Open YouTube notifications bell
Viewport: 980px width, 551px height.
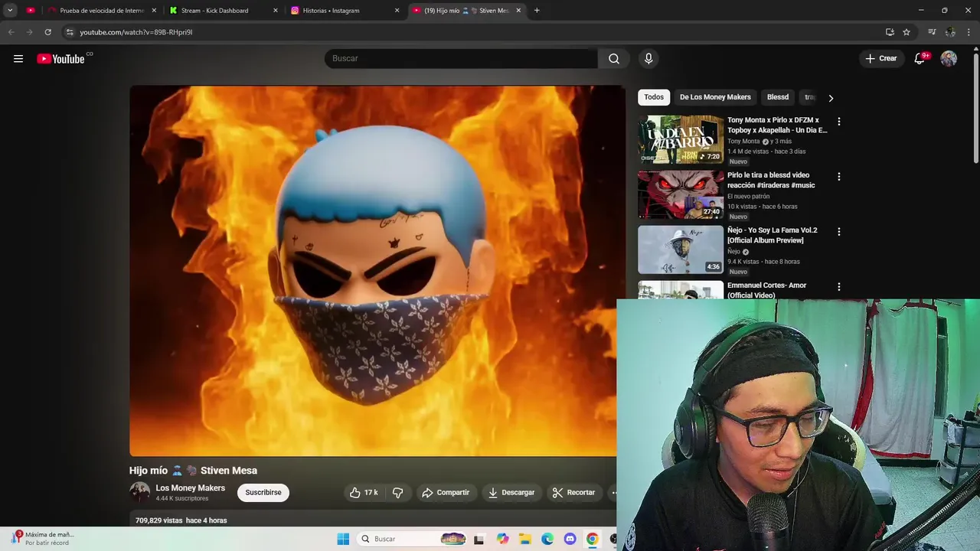(920, 59)
